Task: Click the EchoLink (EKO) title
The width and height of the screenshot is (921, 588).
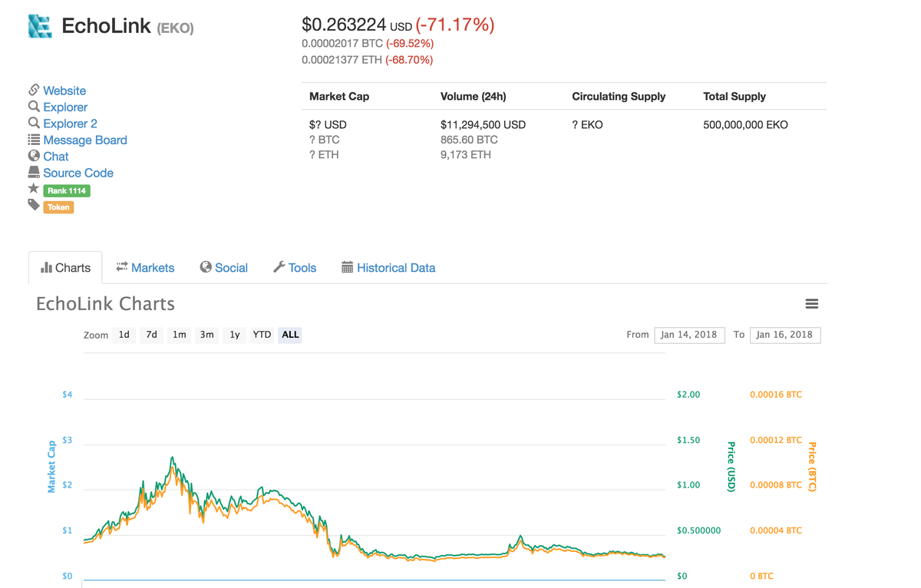Action: (127, 27)
